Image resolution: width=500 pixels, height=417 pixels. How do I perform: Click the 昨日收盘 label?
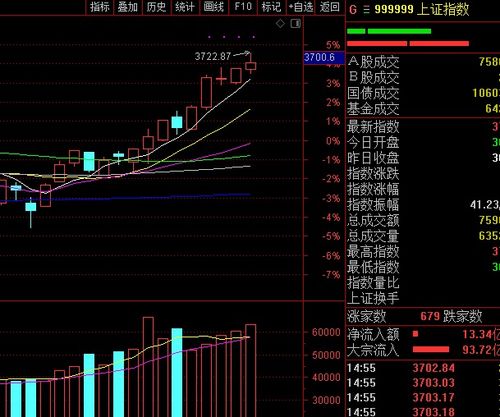[373, 158]
